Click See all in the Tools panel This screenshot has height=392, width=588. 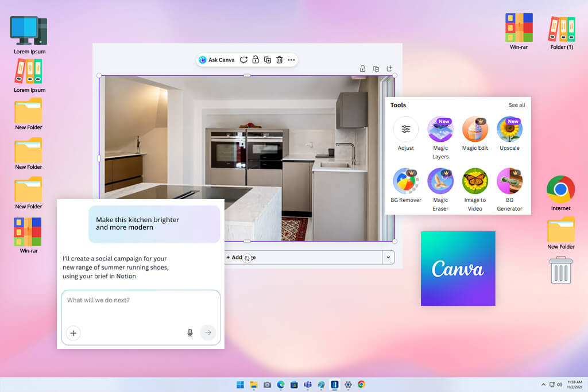pyautogui.click(x=517, y=105)
